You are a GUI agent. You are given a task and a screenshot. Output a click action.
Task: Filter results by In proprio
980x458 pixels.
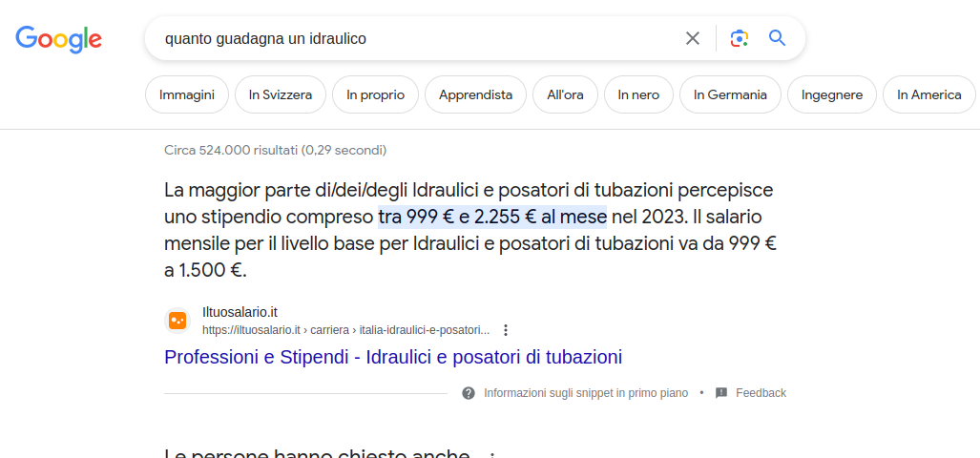click(376, 95)
